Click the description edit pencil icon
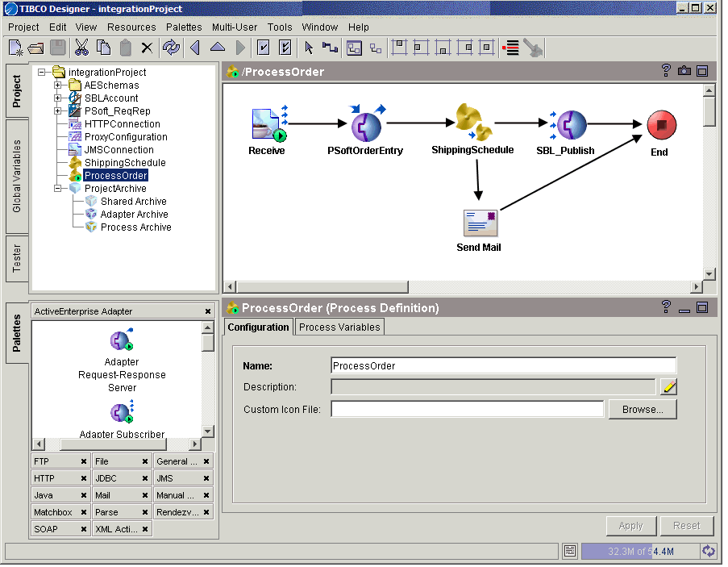Viewport: 728px width, 567px height. click(x=668, y=387)
